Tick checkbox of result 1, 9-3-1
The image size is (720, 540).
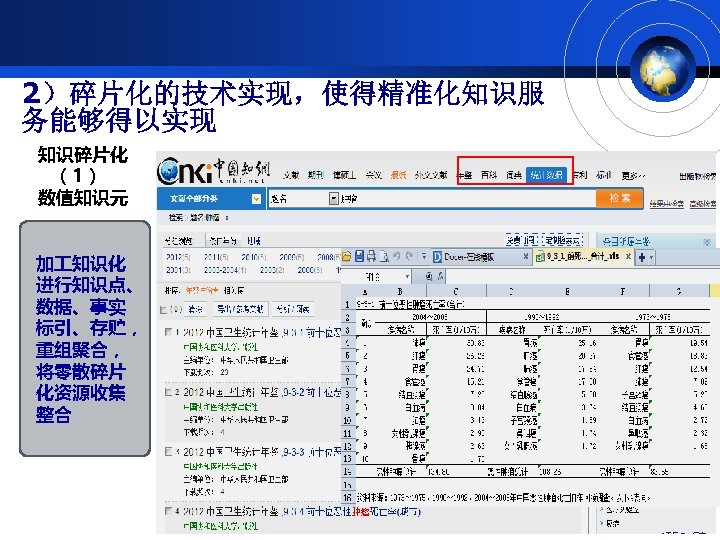(169, 332)
